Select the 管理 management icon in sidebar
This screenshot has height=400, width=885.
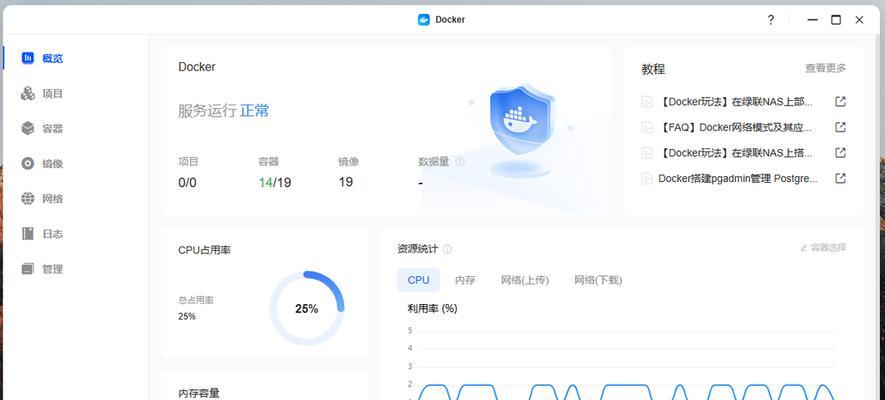pyautogui.click(x=28, y=269)
